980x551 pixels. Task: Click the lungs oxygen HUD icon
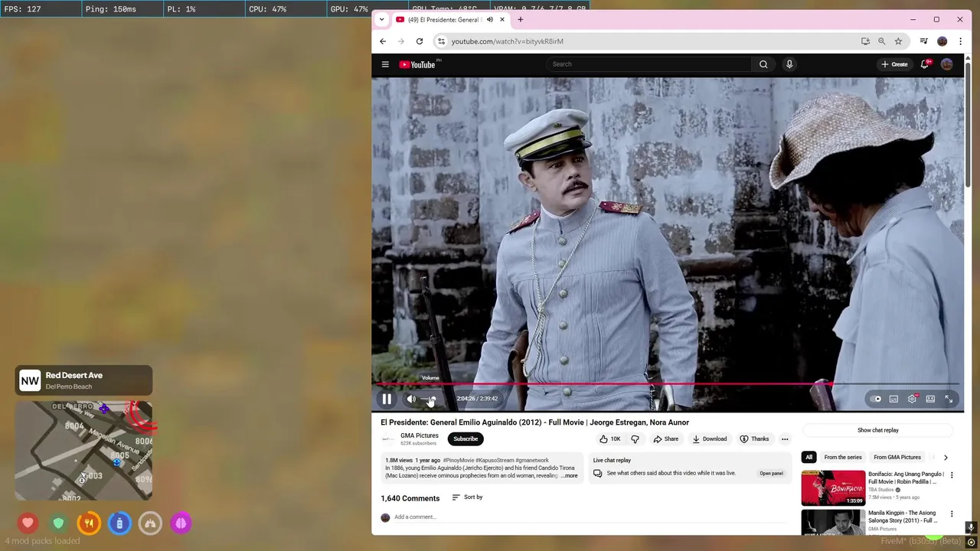tap(150, 523)
